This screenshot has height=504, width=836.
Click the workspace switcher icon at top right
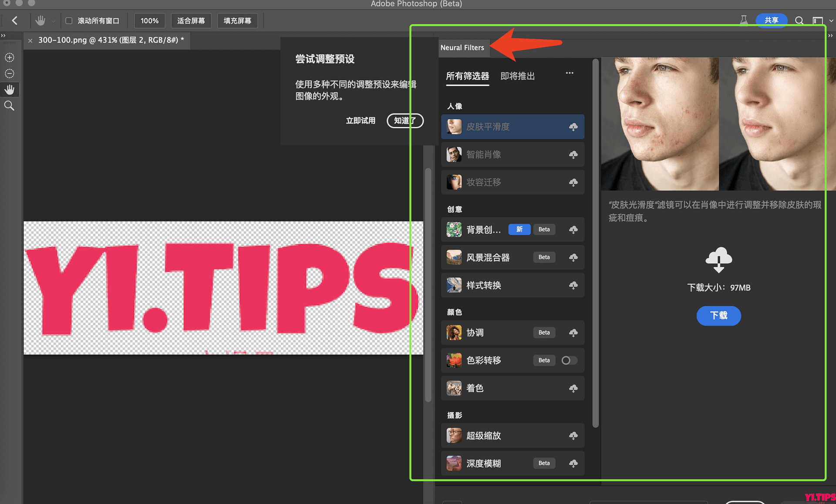(x=818, y=20)
